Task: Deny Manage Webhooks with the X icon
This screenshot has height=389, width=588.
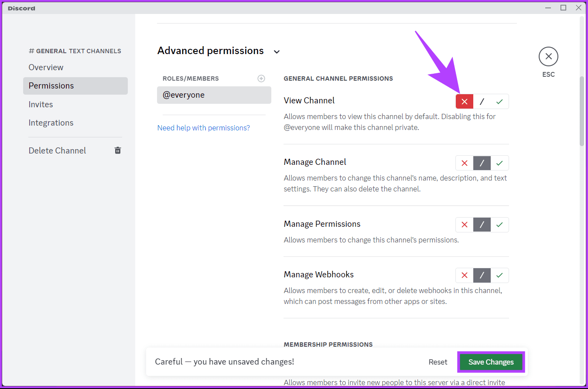Action: 465,275
